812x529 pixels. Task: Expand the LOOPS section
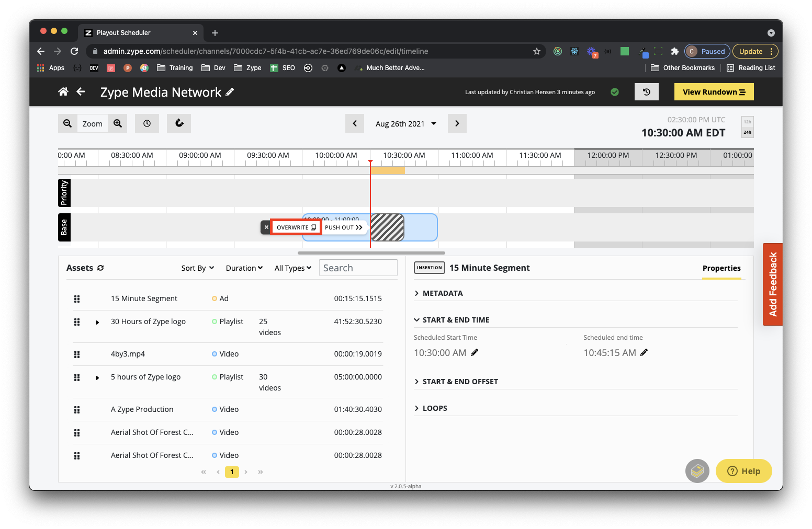(x=431, y=408)
